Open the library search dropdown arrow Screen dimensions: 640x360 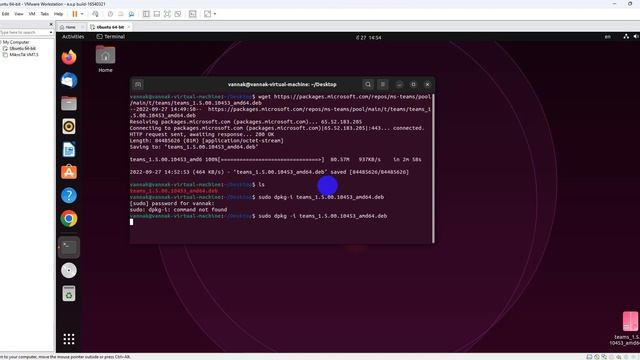coord(51,32)
